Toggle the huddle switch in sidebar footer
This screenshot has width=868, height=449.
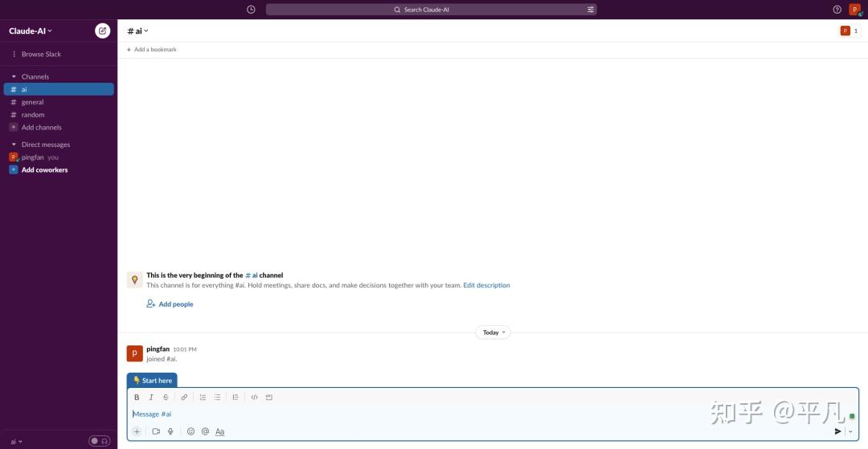pyautogui.click(x=100, y=441)
